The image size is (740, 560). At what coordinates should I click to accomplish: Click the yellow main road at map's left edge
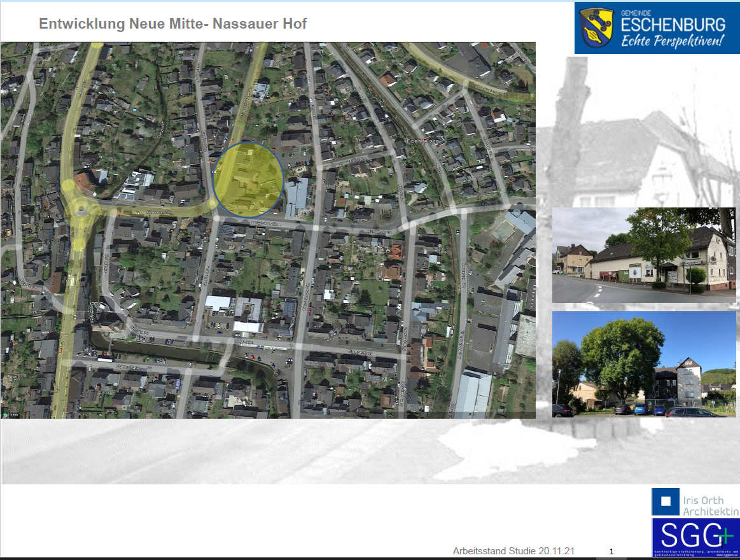coord(62,356)
